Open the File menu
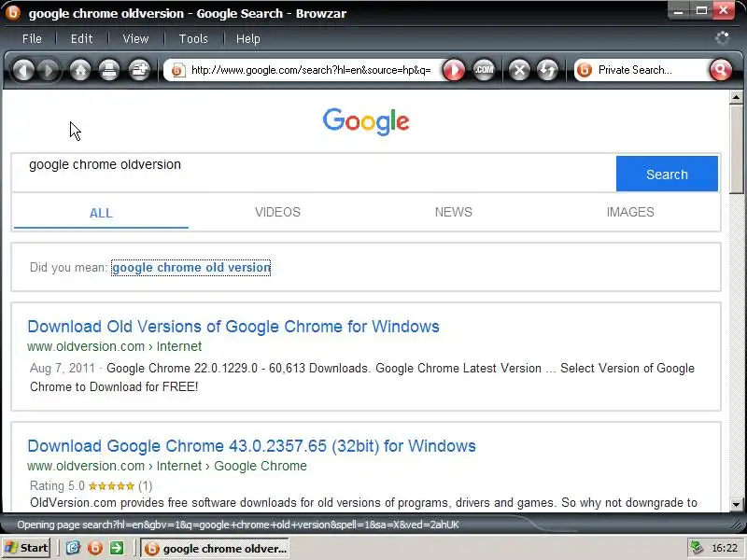This screenshot has width=747, height=560. pos(32,38)
